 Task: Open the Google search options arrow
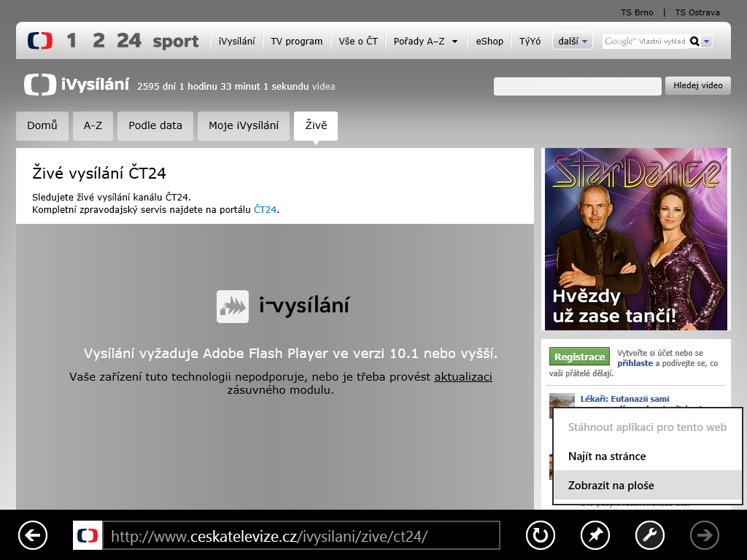pyautogui.click(x=706, y=42)
